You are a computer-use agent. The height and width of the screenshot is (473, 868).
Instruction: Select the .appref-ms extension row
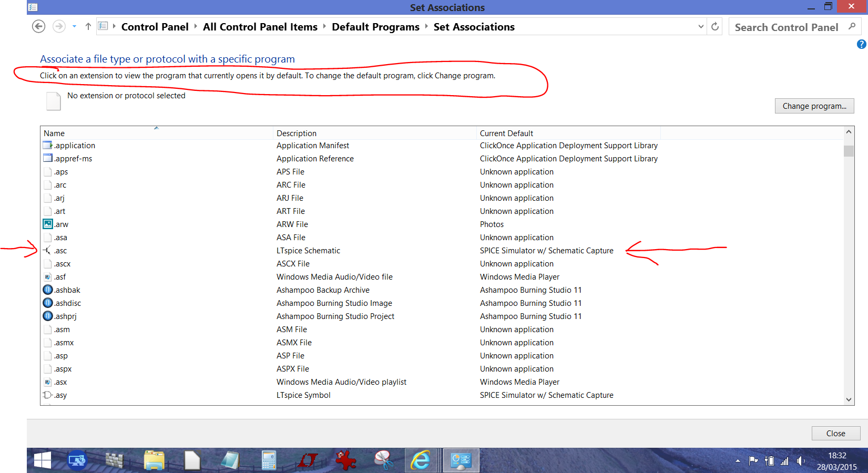point(442,159)
